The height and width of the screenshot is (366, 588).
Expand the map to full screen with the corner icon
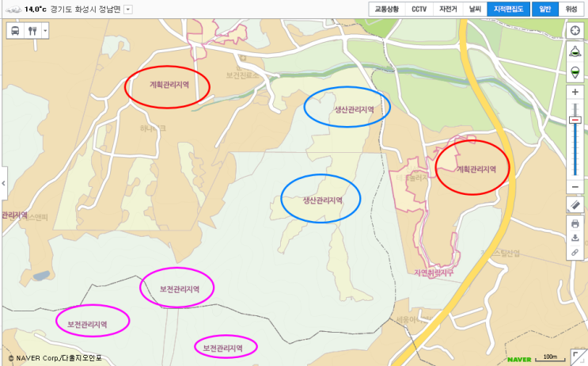pos(579,357)
